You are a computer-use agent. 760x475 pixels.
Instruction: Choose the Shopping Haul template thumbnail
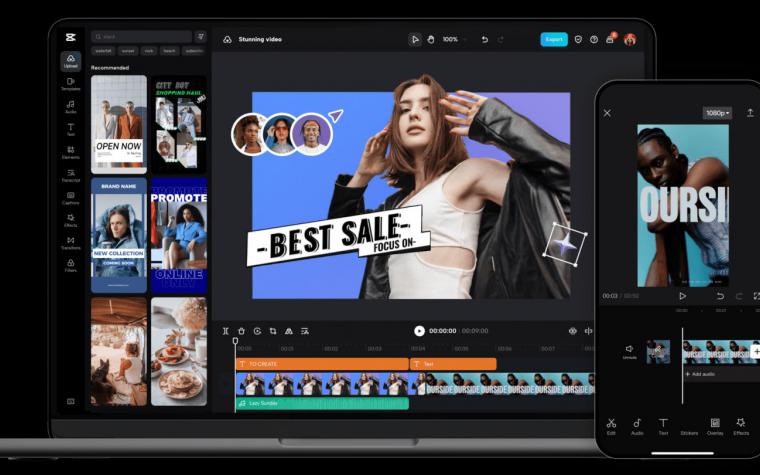(179, 124)
